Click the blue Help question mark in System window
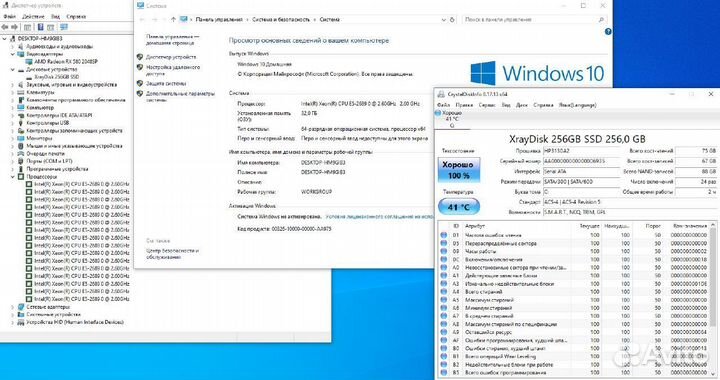 click(608, 32)
